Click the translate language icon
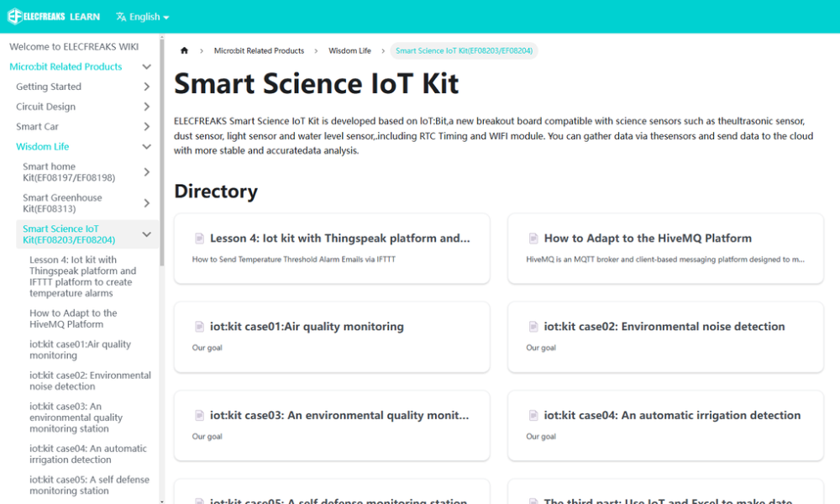Screen dimensions: 840x504 (x=121, y=17)
